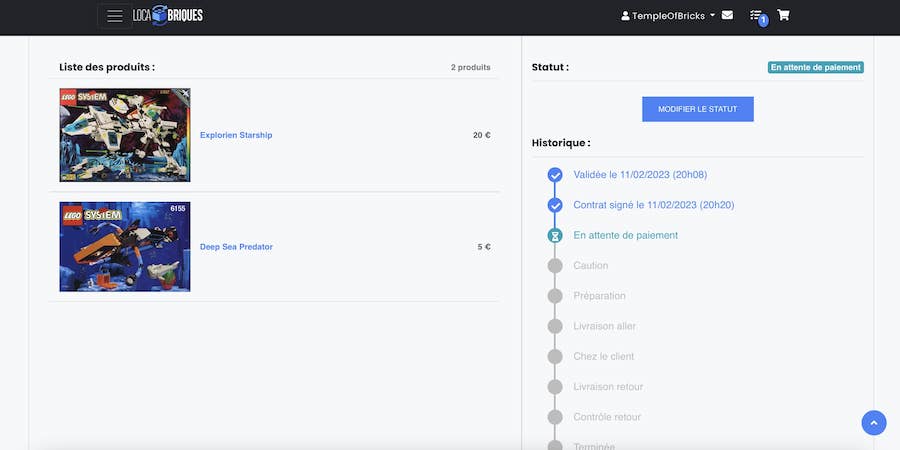
Task: Click the Contrat signé checkmark icon
Action: click(555, 205)
